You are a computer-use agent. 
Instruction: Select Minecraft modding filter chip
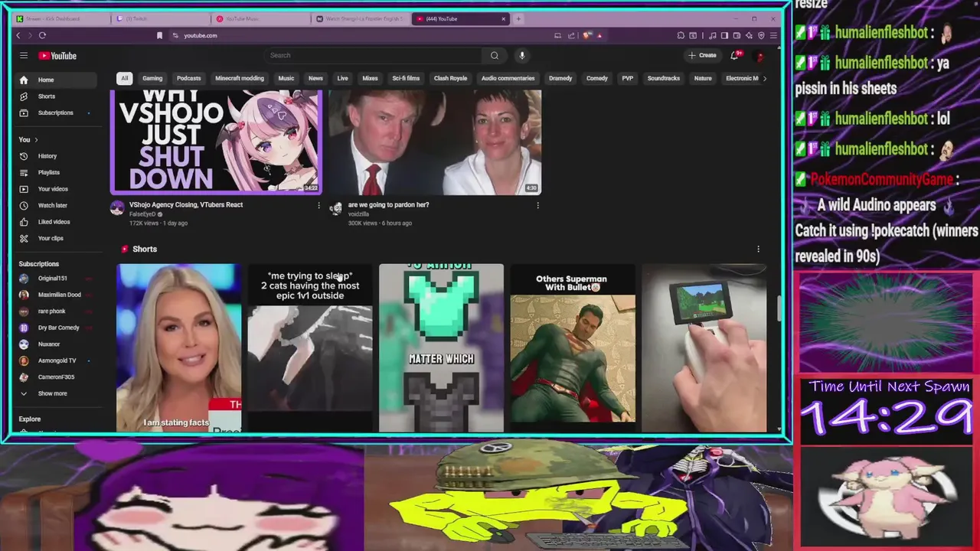tap(240, 78)
